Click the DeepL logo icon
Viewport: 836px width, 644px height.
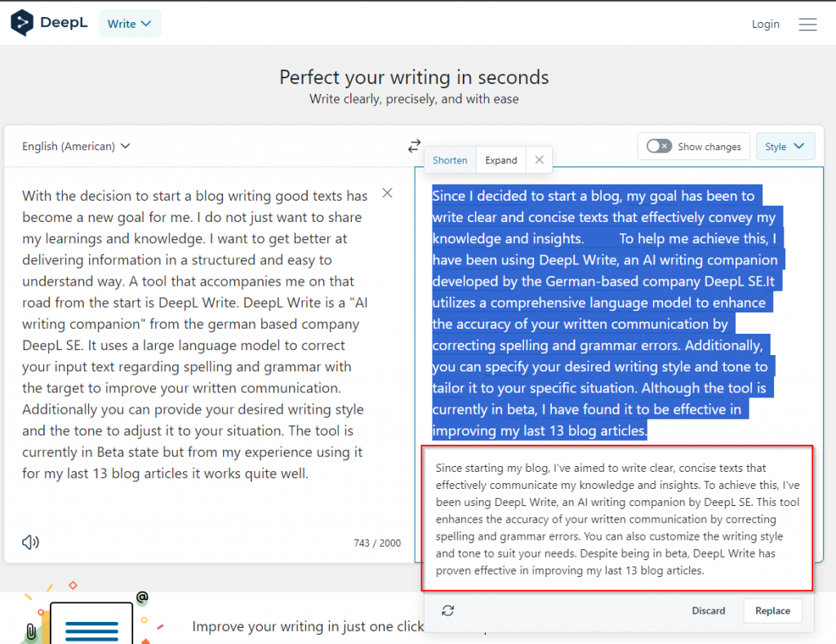click(22, 23)
